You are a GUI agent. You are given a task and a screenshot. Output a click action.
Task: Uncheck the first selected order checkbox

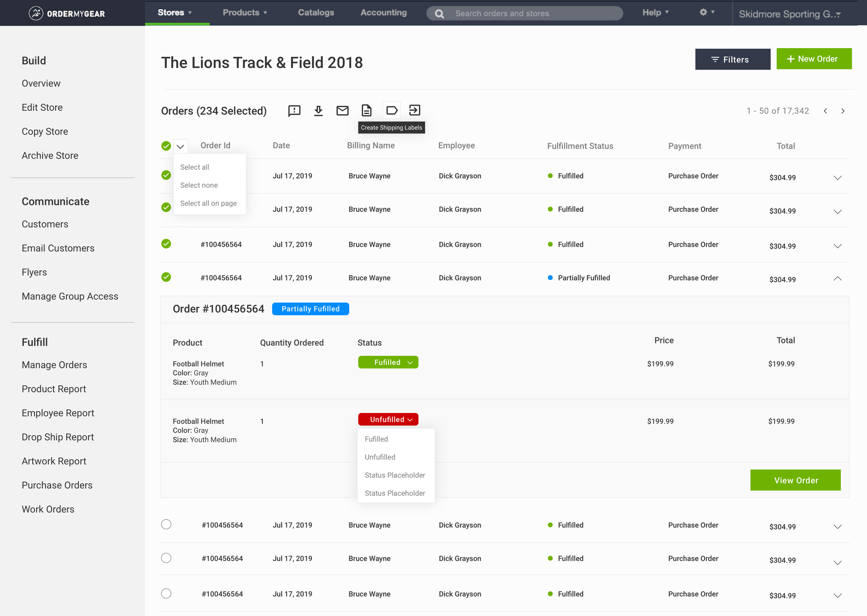tap(166, 175)
